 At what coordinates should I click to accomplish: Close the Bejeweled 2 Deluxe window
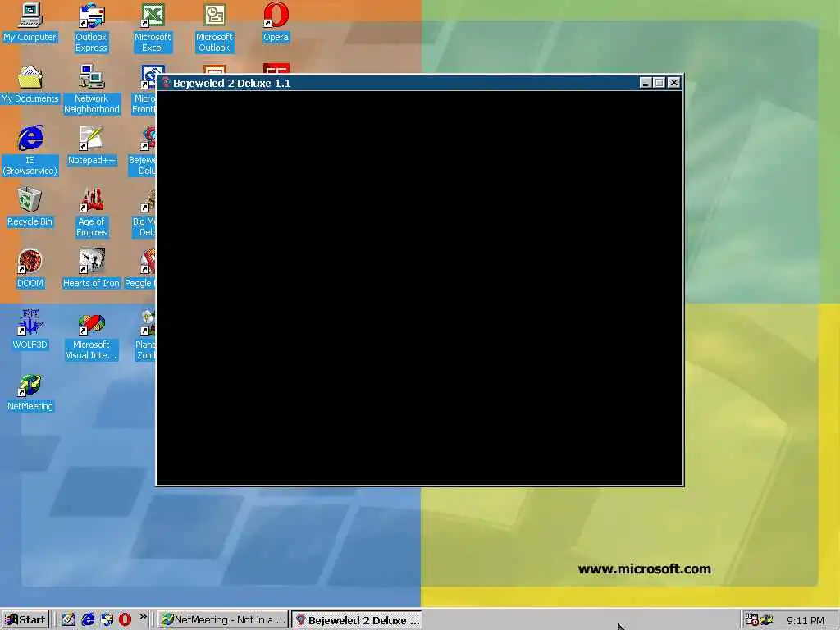674,83
